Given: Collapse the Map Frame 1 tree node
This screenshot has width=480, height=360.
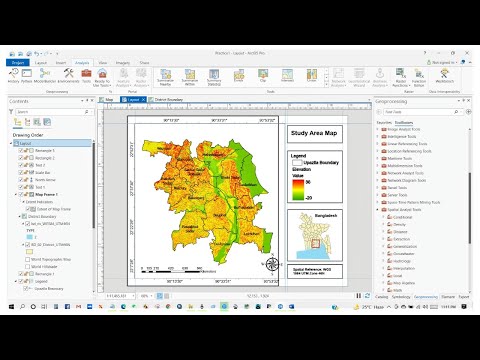Looking at the screenshot, I should [16, 194].
